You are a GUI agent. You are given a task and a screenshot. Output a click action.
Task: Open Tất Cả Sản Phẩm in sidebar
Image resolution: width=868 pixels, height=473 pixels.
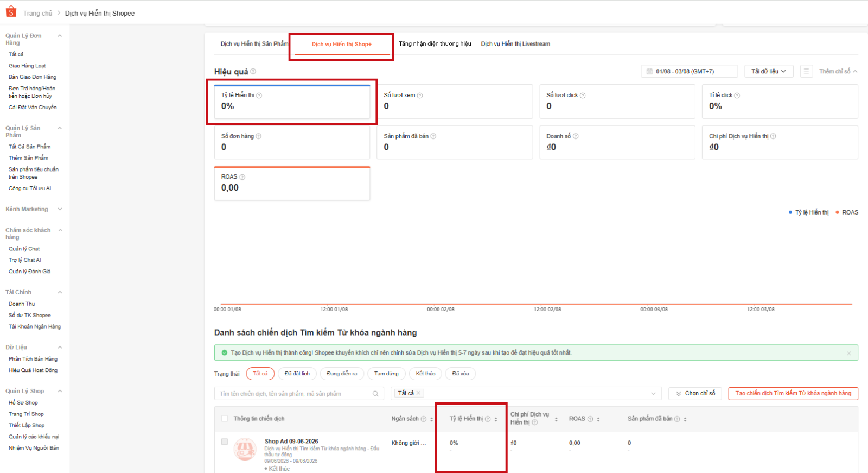pyautogui.click(x=29, y=147)
